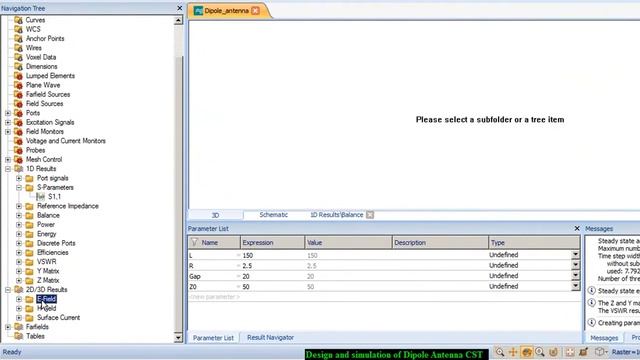Click the Field Sources folder icon
The width and height of the screenshot is (640, 360).
(x=18, y=104)
